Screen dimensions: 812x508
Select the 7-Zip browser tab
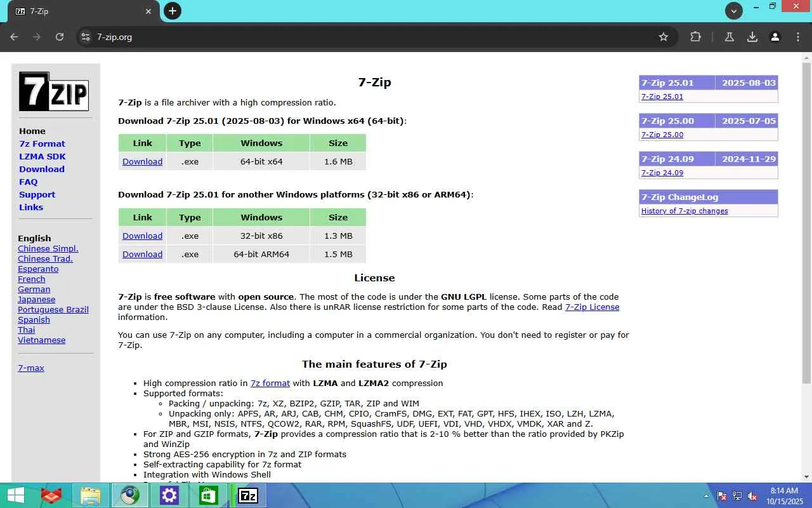click(84, 11)
